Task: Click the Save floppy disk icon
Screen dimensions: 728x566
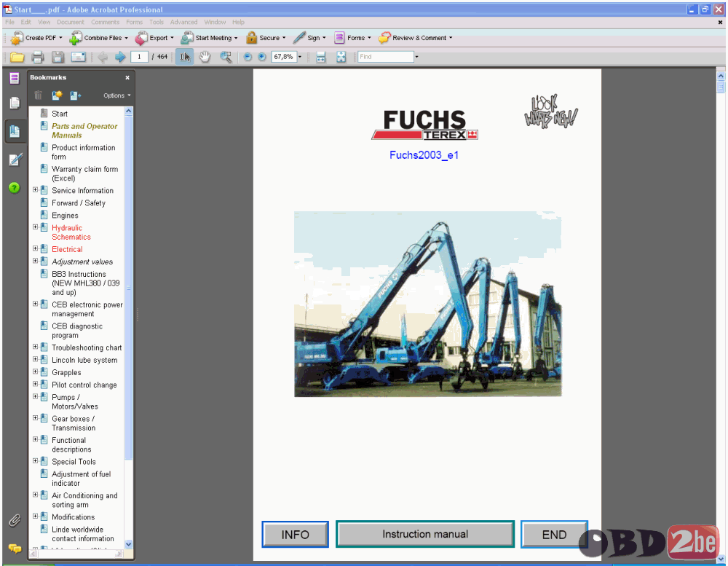Action: click(x=58, y=57)
